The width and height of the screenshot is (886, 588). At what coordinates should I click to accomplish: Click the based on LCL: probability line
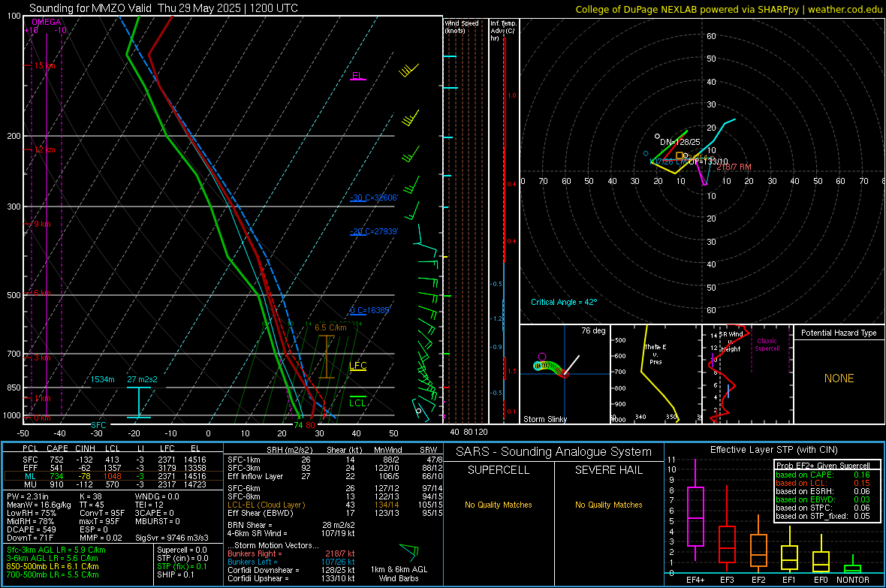tap(823, 483)
